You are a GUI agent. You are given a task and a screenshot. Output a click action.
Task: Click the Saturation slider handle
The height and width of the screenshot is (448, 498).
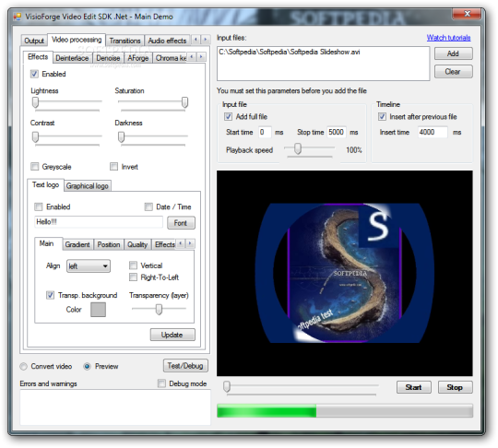[184, 102]
